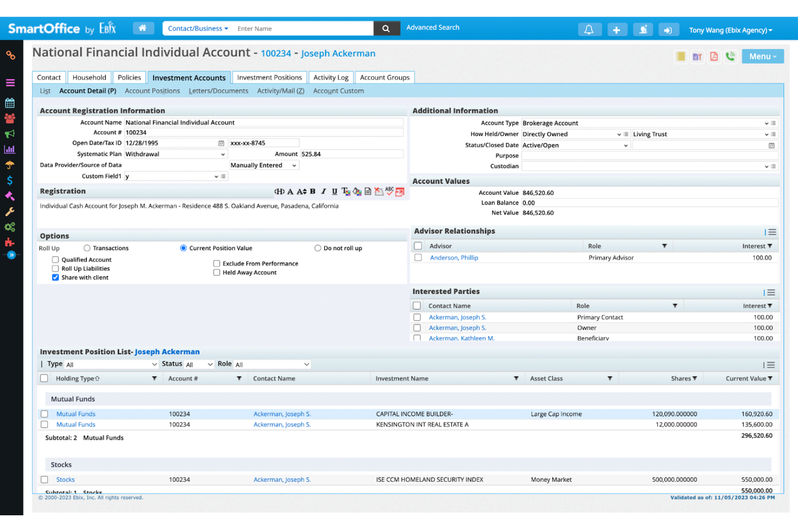Open the position list Type filter dropdown
The width and height of the screenshot is (798, 532).
tap(111, 365)
